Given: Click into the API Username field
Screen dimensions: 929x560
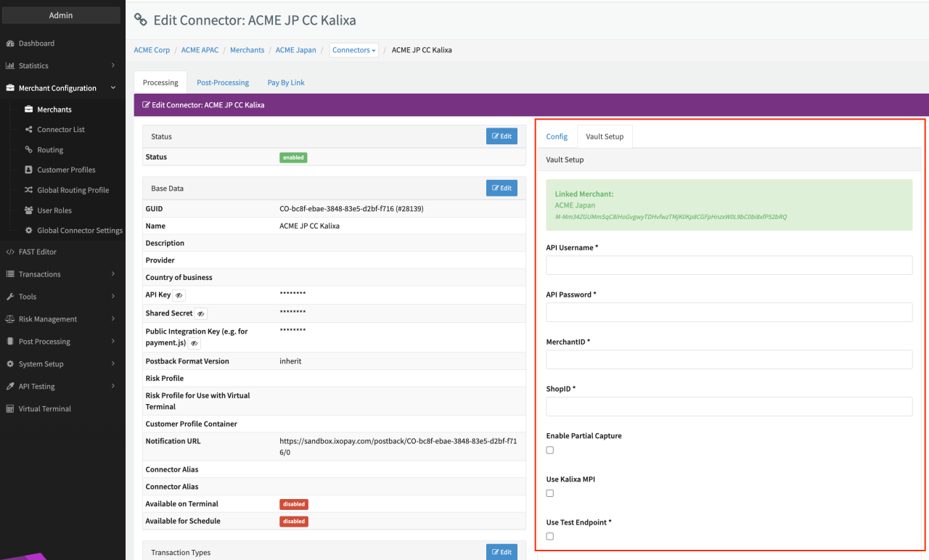Looking at the screenshot, I should pyautogui.click(x=729, y=265).
